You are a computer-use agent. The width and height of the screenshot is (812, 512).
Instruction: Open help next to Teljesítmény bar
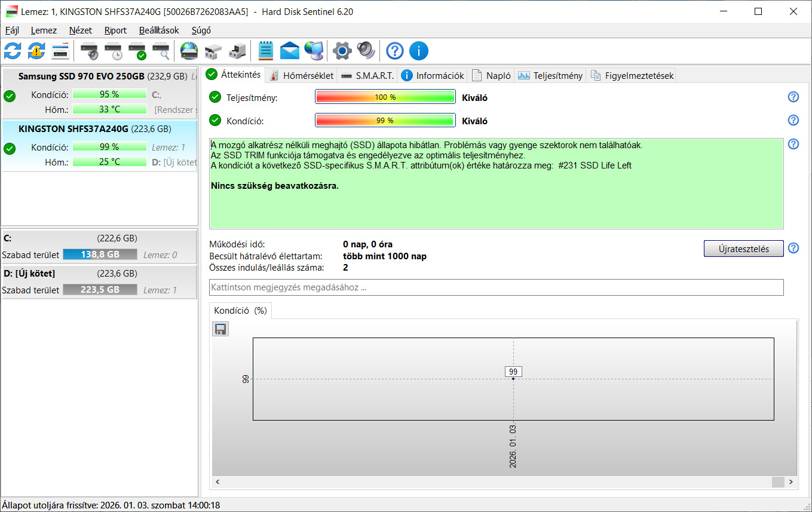(x=793, y=97)
